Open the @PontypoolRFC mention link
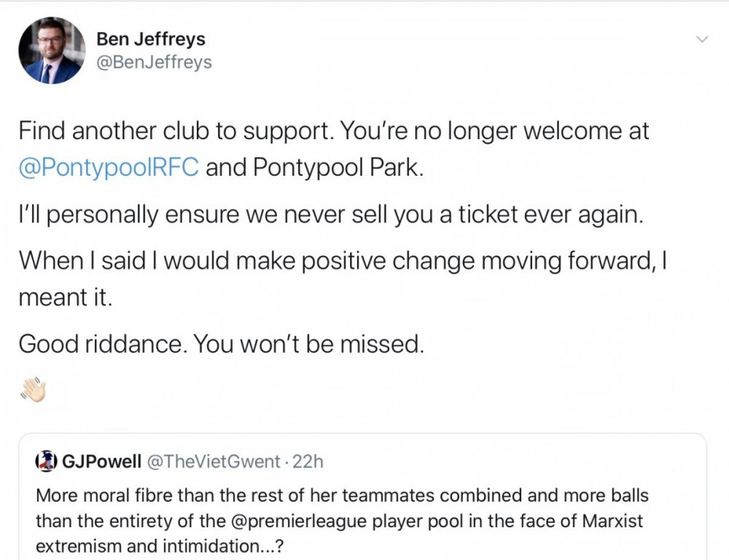This screenshot has width=729, height=560. [x=109, y=168]
